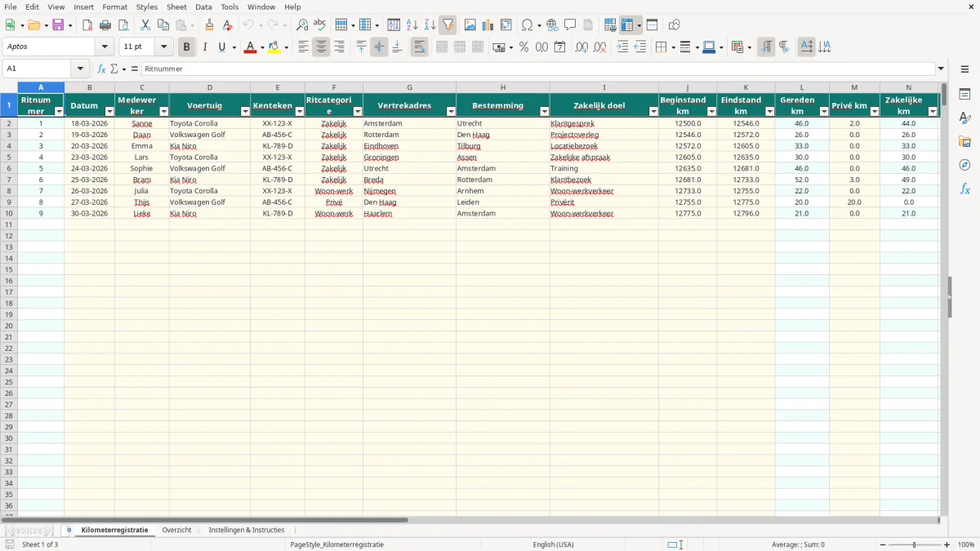Click the Open folder icon

coord(33,25)
